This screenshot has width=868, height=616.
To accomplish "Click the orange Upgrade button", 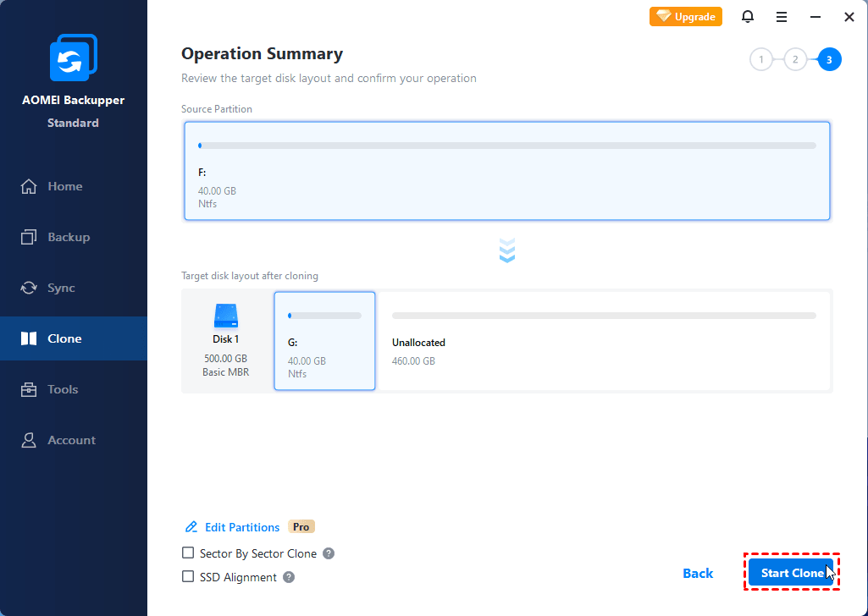I will (x=686, y=17).
